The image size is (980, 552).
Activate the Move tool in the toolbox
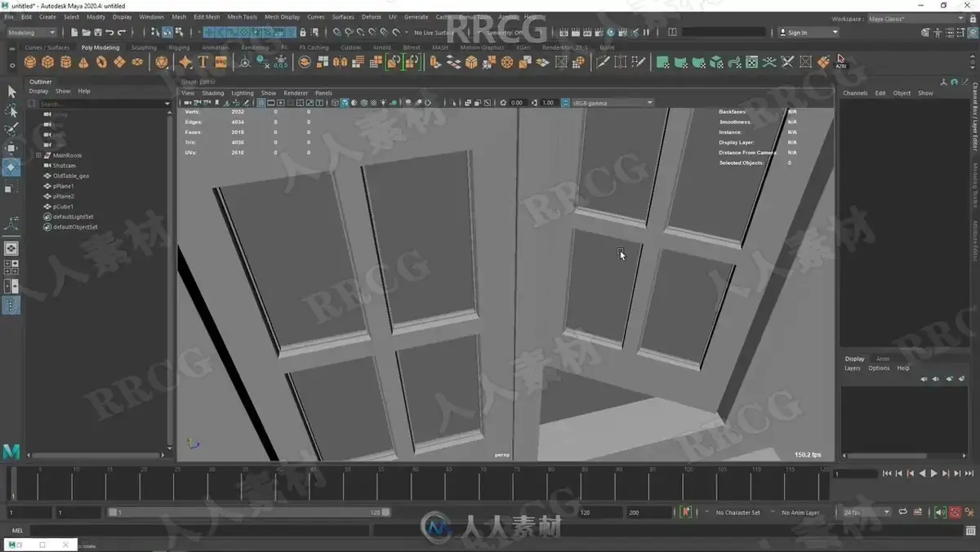click(11, 148)
